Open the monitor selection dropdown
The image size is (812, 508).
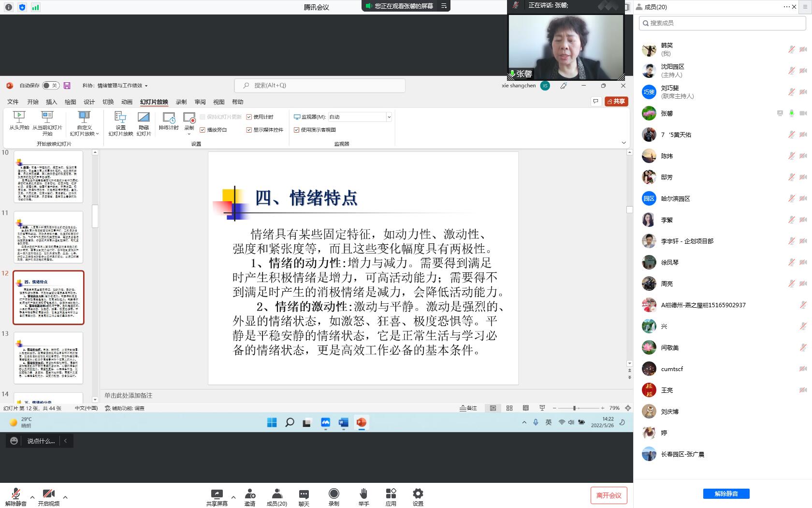pyautogui.click(x=389, y=117)
